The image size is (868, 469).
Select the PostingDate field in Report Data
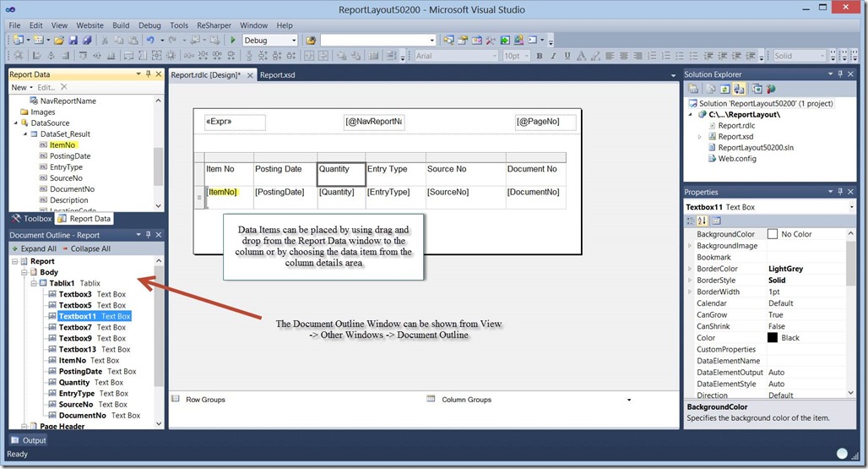70,156
